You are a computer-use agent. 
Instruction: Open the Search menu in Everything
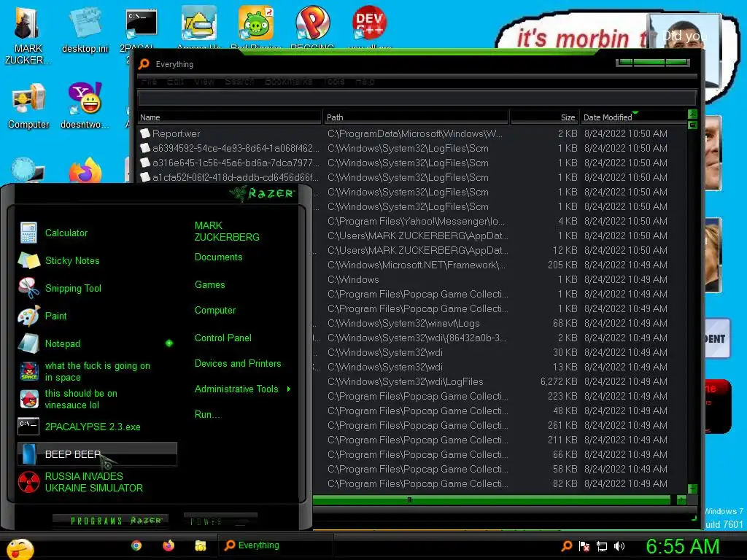point(239,82)
